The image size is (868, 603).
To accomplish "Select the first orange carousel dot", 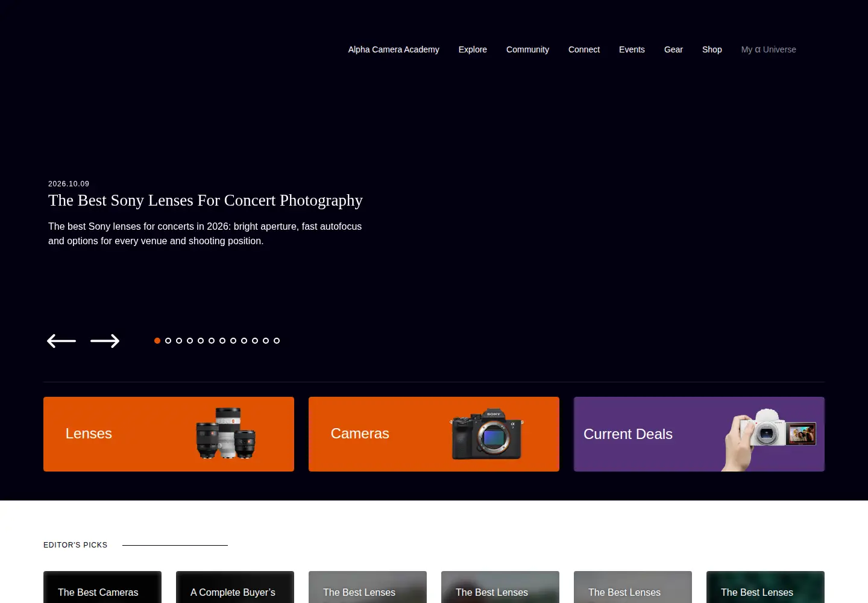I will [x=157, y=341].
